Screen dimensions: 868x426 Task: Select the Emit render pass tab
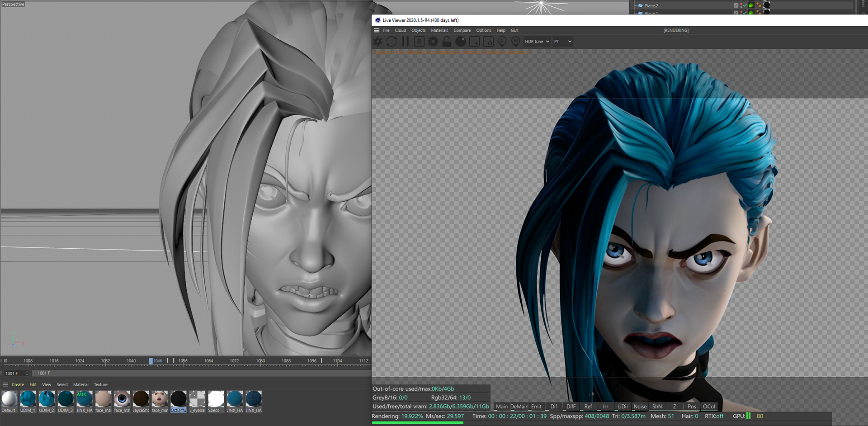(536, 407)
